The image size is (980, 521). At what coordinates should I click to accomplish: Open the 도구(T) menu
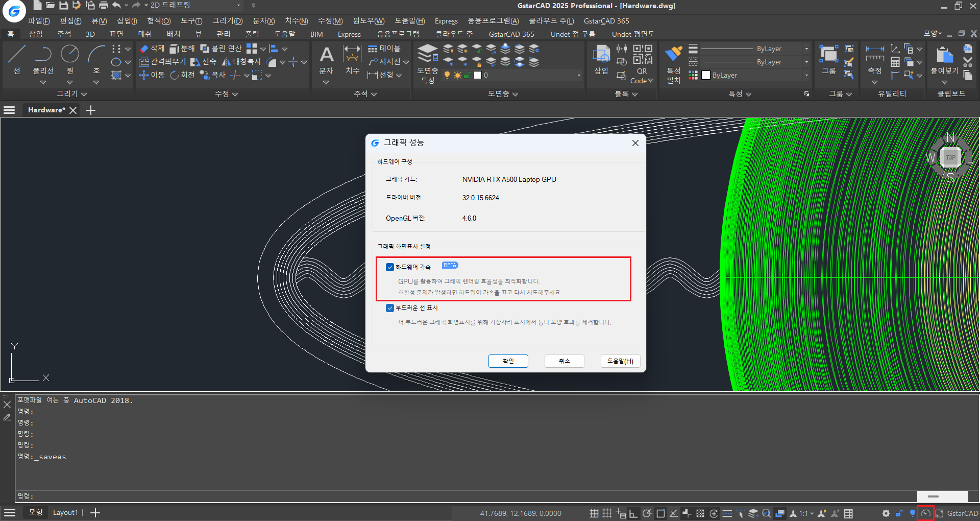[x=191, y=21]
